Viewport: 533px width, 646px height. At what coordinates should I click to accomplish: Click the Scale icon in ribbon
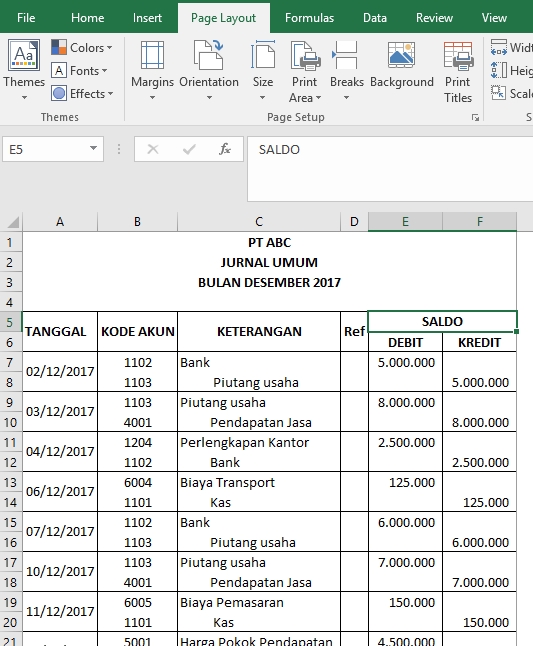coord(498,93)
